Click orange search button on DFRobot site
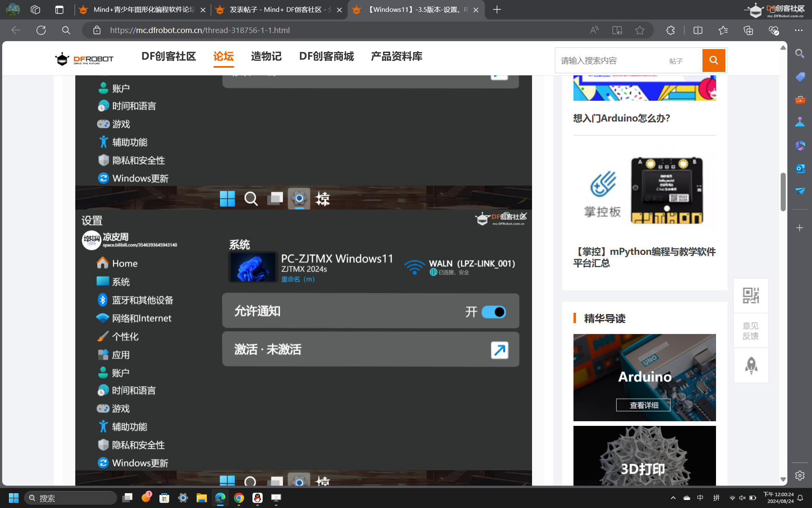The image size is (812, 508). pos(713,60)
